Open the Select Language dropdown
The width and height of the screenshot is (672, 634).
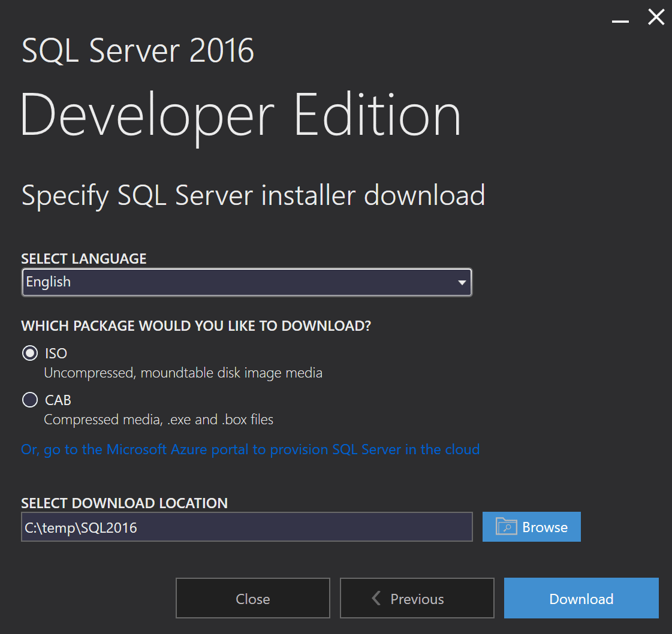pyautogui.click(x=247, y=282)
